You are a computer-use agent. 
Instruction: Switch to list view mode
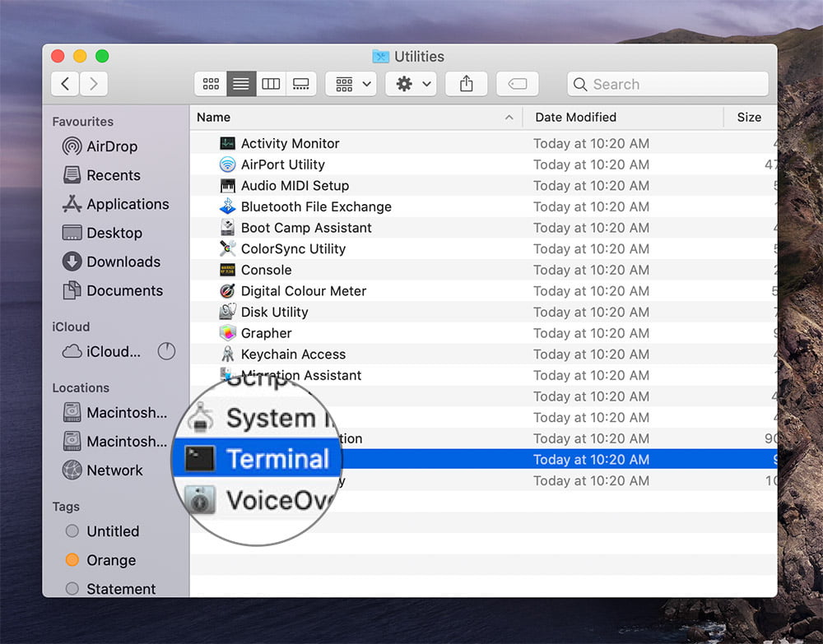point(240,84)
